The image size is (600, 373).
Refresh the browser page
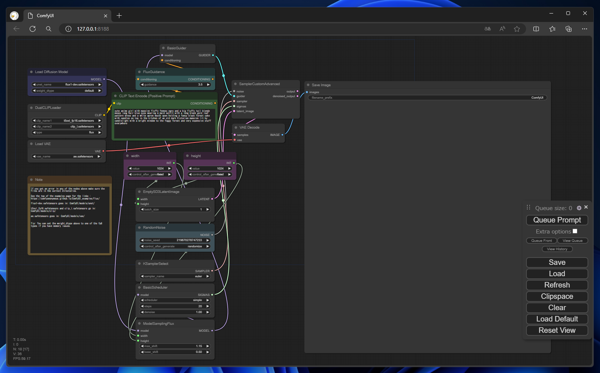click(x=33, y=29)
